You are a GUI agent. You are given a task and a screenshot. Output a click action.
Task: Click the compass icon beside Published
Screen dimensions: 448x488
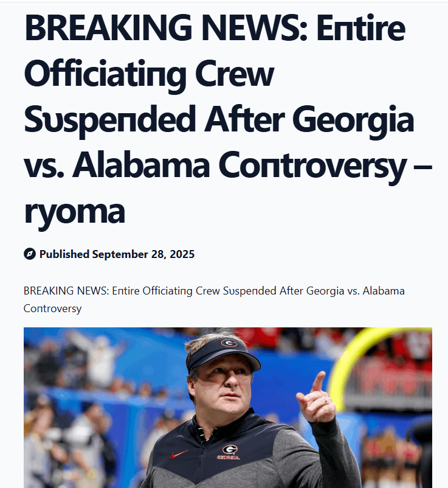[x=30, y=254]
